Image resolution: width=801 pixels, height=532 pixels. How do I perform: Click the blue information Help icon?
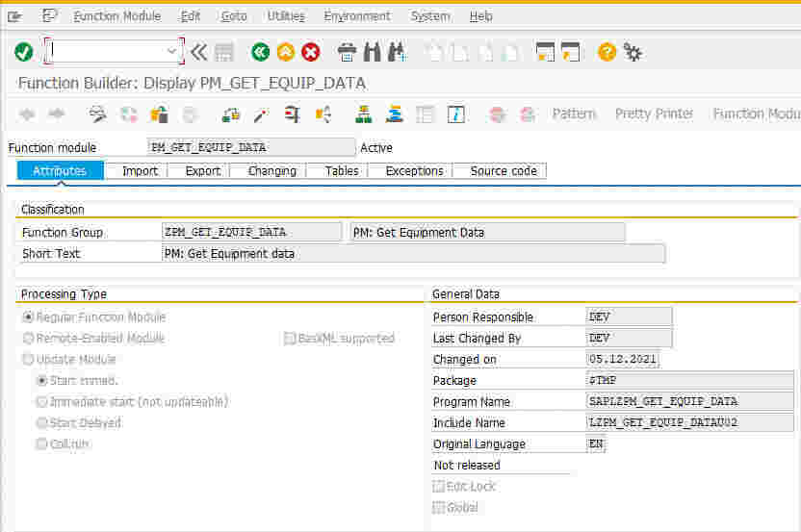tap(455, 114)
